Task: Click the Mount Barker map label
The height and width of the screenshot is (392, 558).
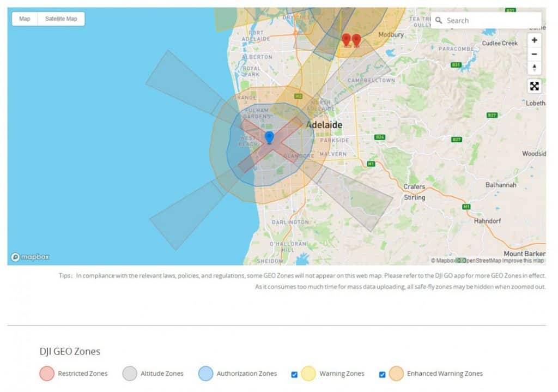Action: pyautogui.click(x=525, y=254)
